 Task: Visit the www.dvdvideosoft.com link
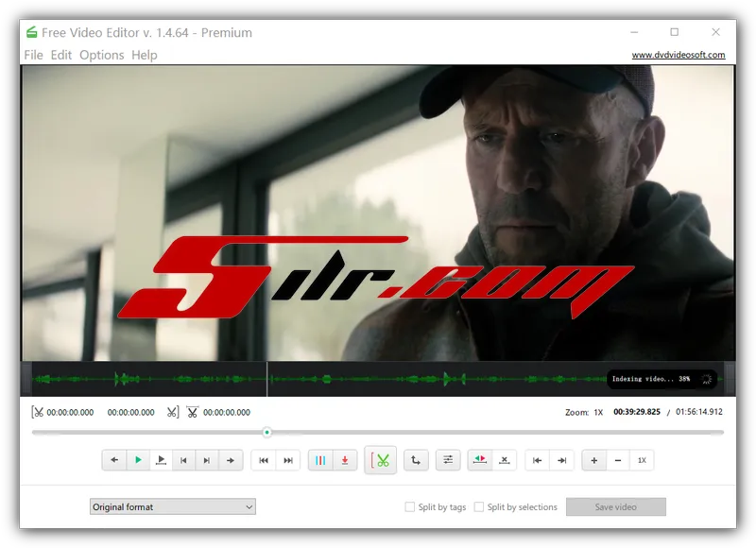679,55
